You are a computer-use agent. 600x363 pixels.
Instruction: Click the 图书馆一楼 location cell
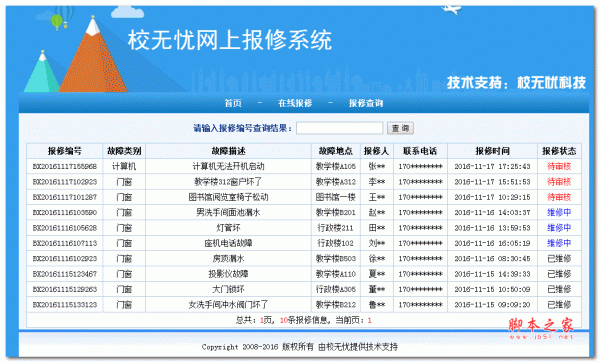(x=336, y=197)
